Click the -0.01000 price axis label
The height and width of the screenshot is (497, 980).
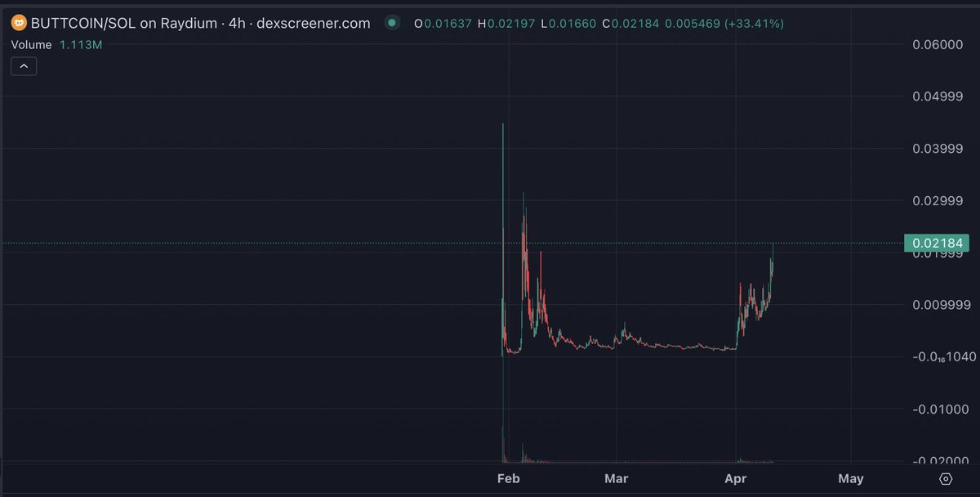(x=939, y=409)
